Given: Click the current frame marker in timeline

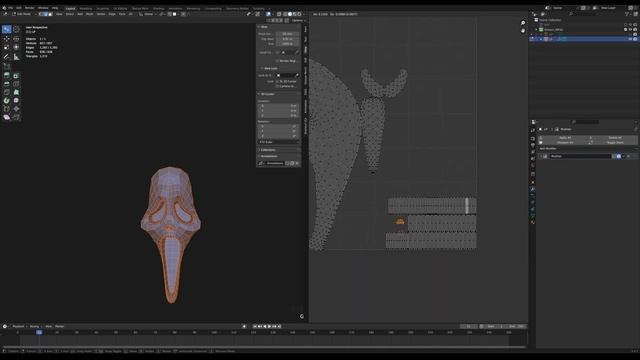Looking at the screenshot, I should 39,332.
